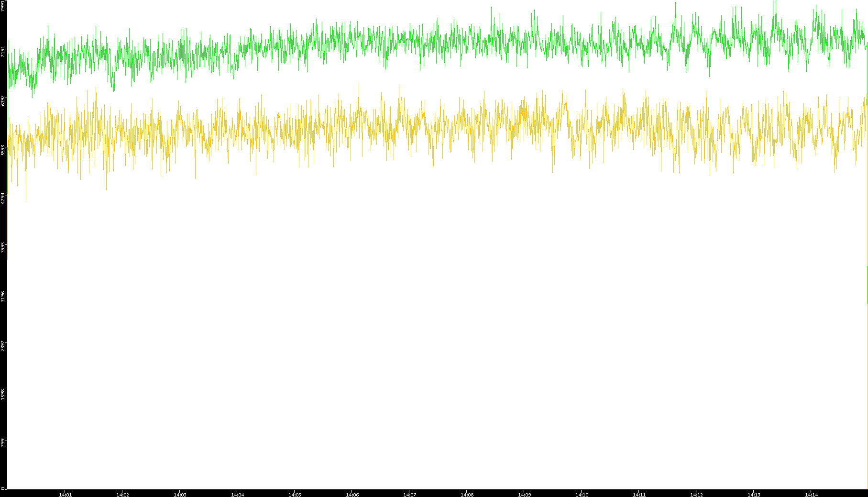Select the 3196 value on the vertical axis
868x497 pixels.
3,297
